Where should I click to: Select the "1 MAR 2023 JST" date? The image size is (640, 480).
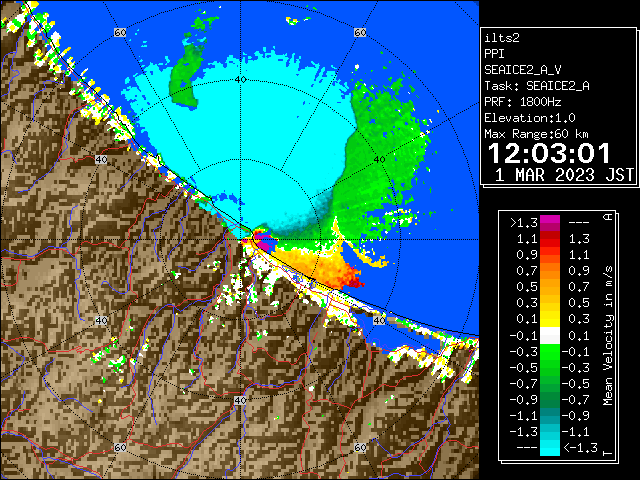564,175
